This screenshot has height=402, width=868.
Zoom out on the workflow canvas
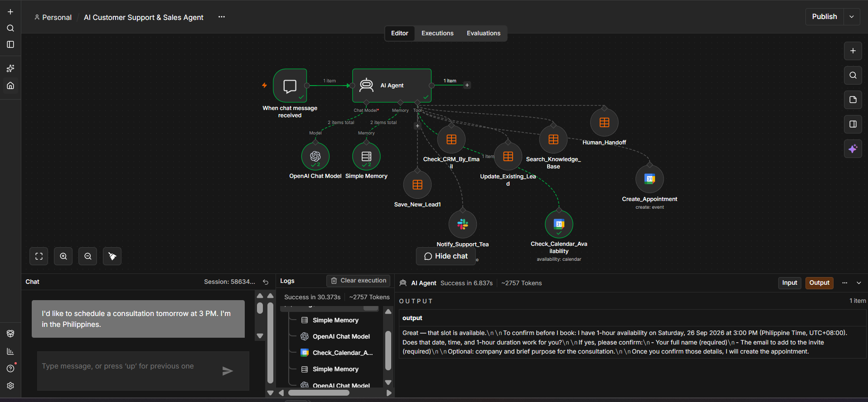(88, 256)
